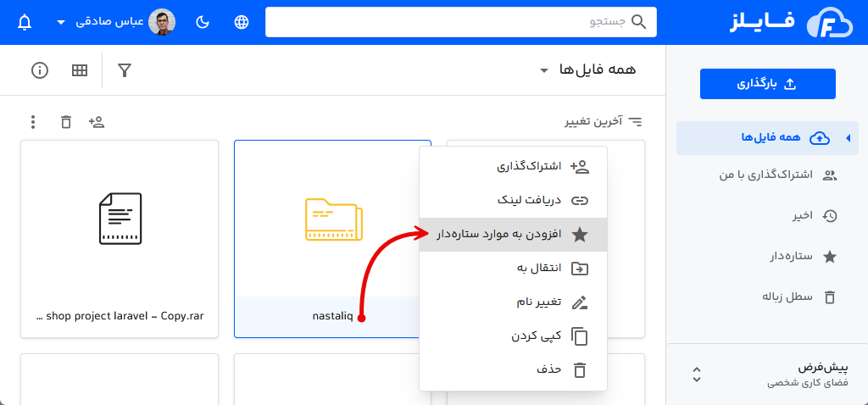Choose انتقال به from the context menu
This screenshot has height=405, width=868.
pyautogui.click(x=513, y=269)
